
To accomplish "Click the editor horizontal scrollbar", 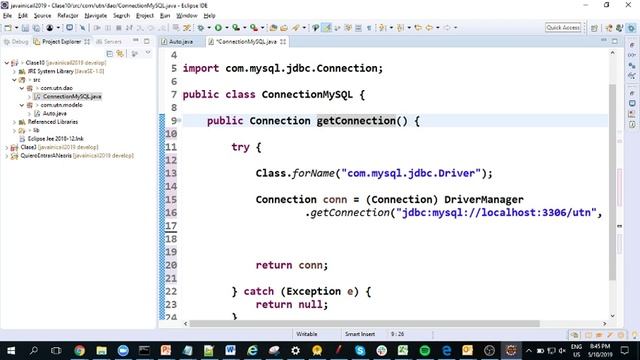I will point(364,324).
